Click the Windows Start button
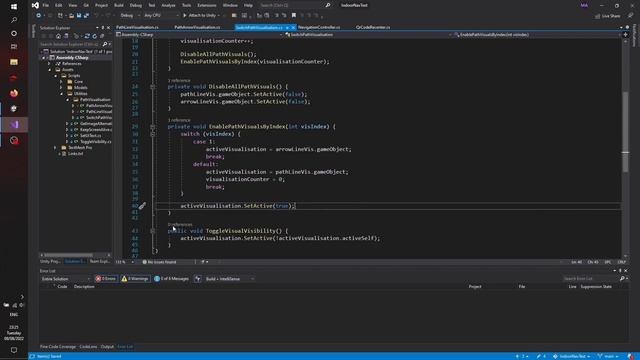Image resolution: width=640 pixels, height=360 pixels. (x=14, y=7)
